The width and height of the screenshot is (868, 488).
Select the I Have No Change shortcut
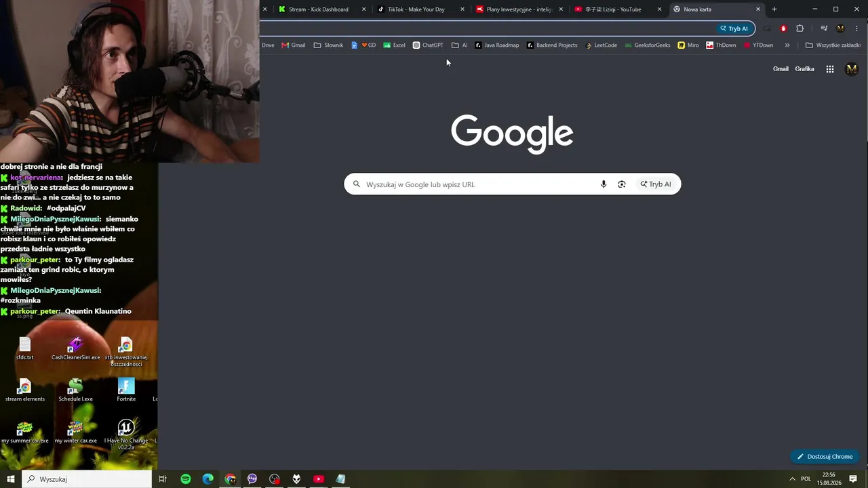tap(126, 434)
